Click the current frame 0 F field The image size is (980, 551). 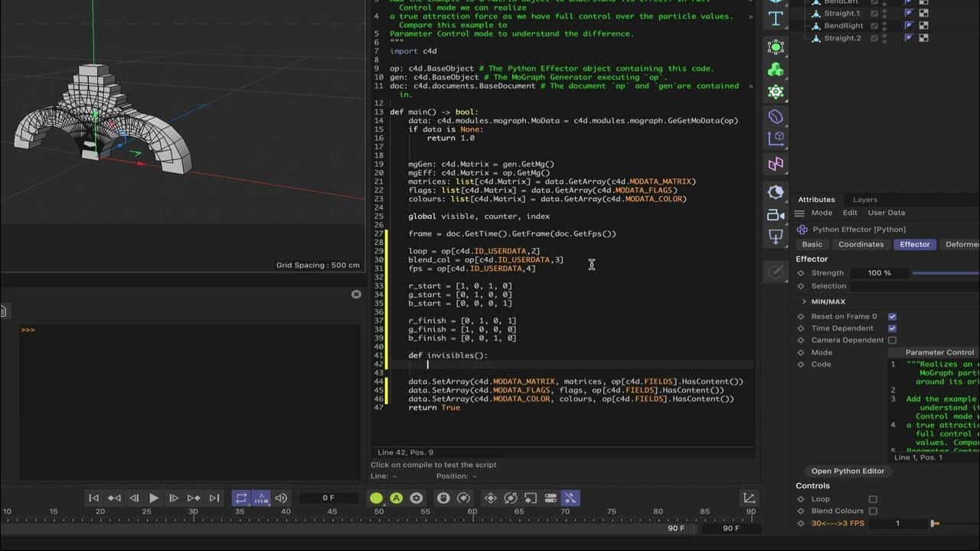[328, 498]
